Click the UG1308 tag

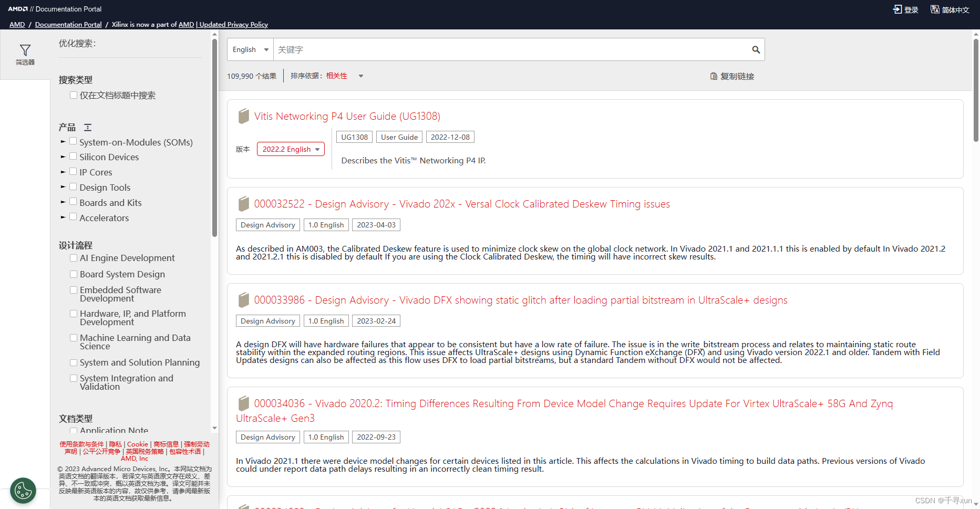click(x=355, y=137)
